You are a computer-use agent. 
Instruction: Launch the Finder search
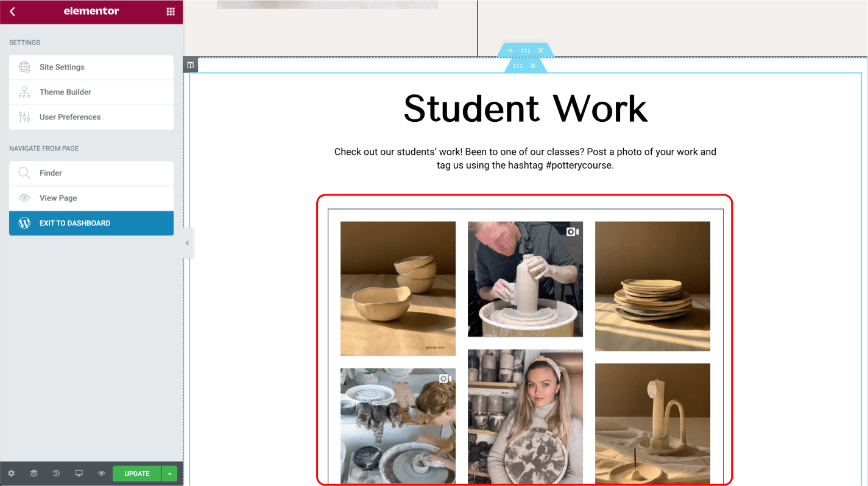pyautogui.click(x=91, y=173)
